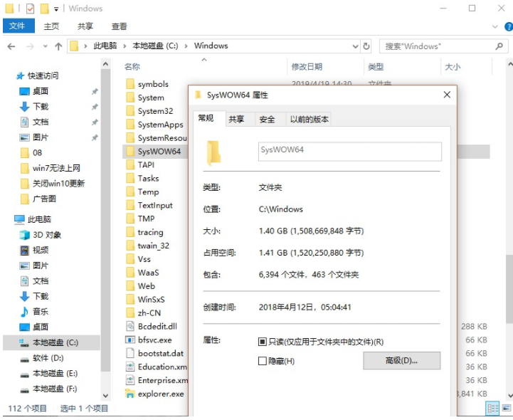Open 下载 under quick access
This screenshot has width=513, height=420.
(41, 106)
